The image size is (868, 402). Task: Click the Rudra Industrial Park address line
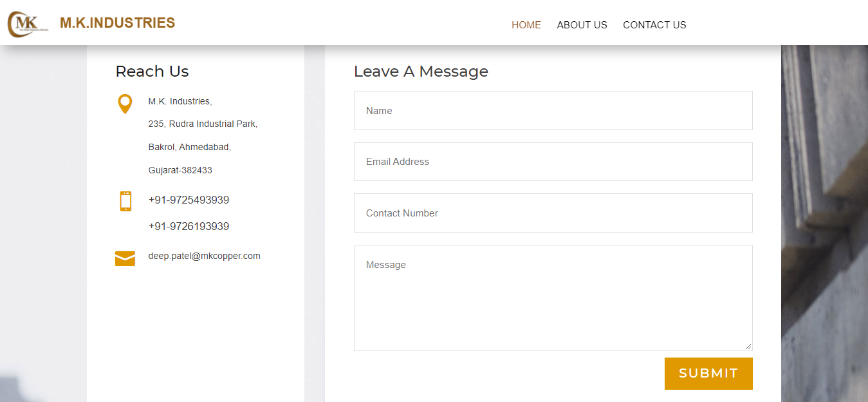[x=203, y=124]
